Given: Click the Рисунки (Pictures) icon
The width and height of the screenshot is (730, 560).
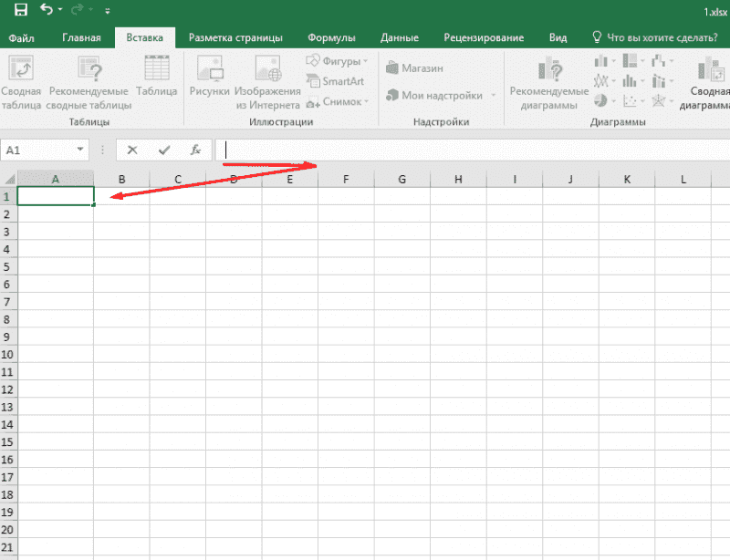Looking at the screenshot, I should tap(209, 81).
